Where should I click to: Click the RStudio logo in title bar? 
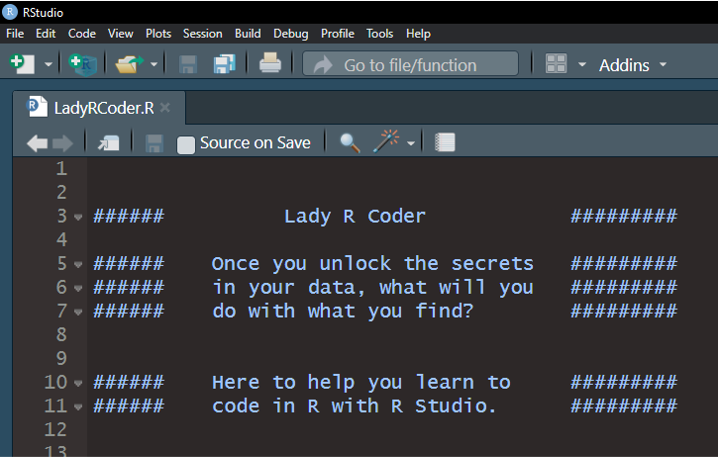click(x=10, y=12)
